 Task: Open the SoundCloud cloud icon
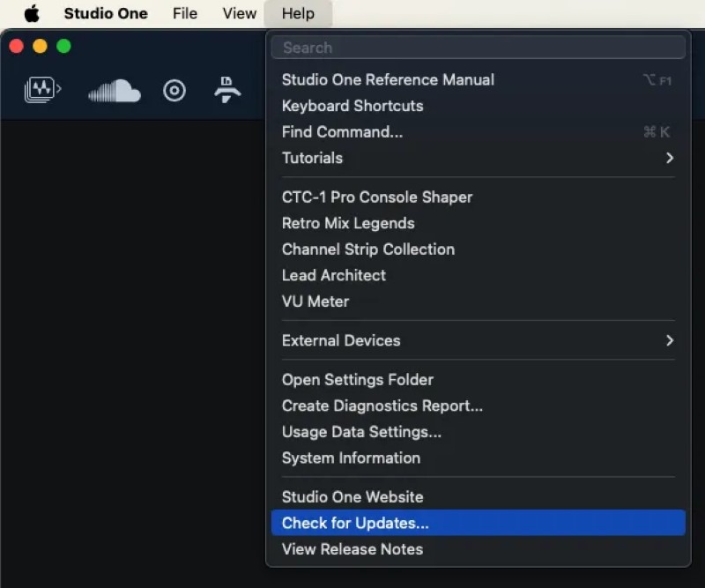pyautogui.click(x=115, y=91)
